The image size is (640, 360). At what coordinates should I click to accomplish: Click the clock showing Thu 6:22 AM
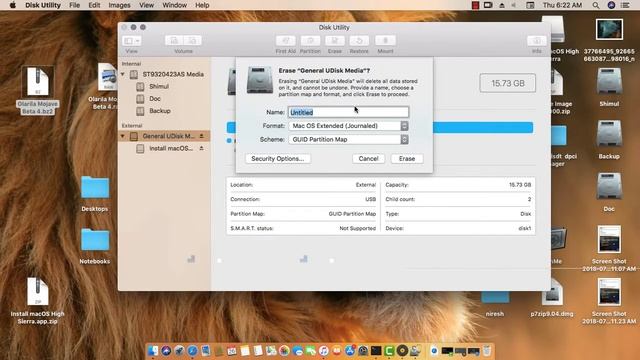coord(562,5)
